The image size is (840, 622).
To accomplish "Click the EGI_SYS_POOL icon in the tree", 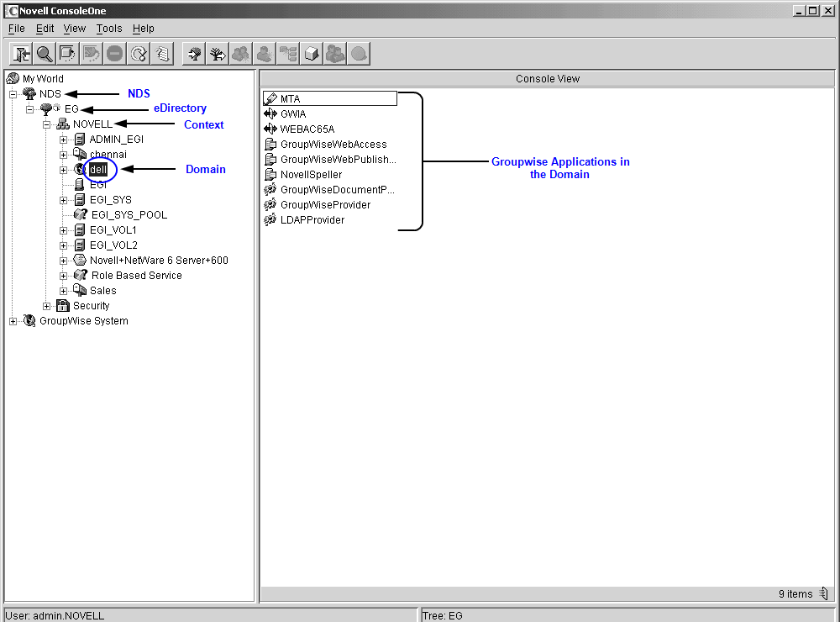I will point(81,214).
